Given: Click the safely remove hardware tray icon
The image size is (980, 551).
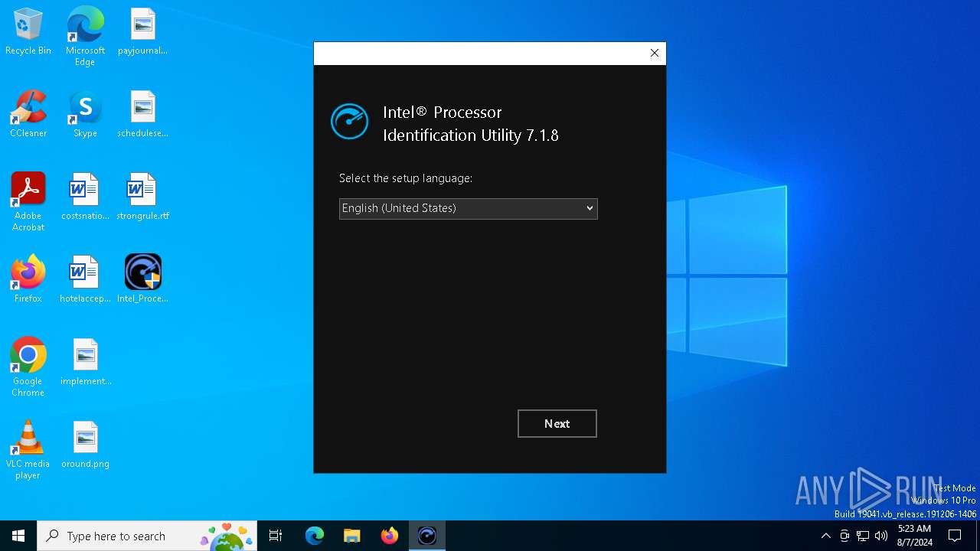Looking at the screenshot, I should tap(844, 536).
